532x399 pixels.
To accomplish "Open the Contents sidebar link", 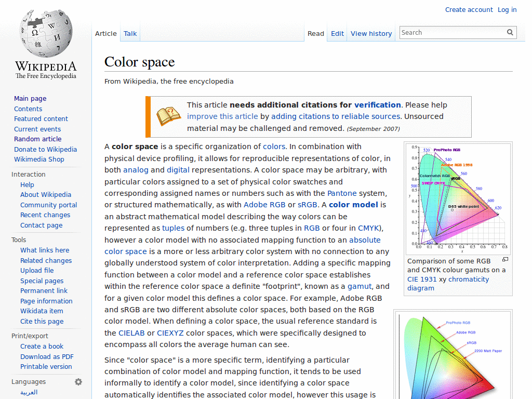I will pos(28,109).
